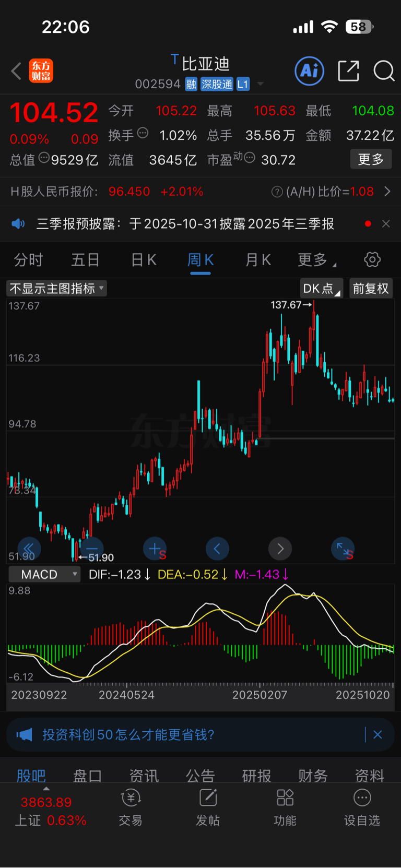The height and width of the screenshot is (868, 401).
Task: Tap the 更多 quote details button
Action: tap(371, 159)
